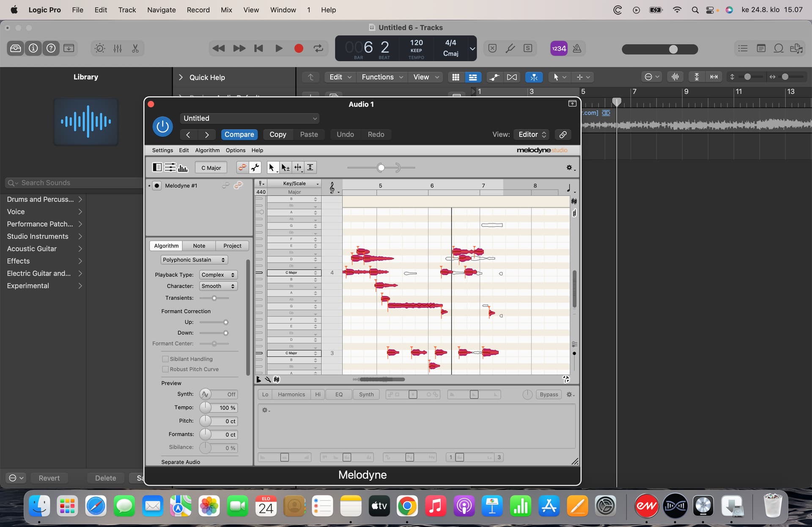Toggle the Cycle loop button
This screenshot has width=812, height=527.
point(318,48)
